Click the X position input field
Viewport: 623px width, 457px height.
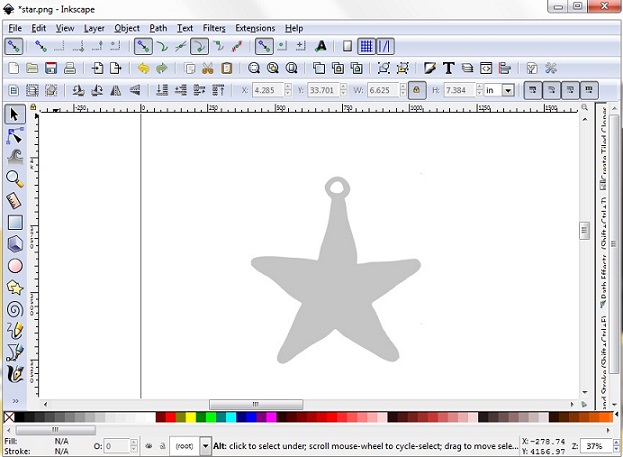point(268,90)
